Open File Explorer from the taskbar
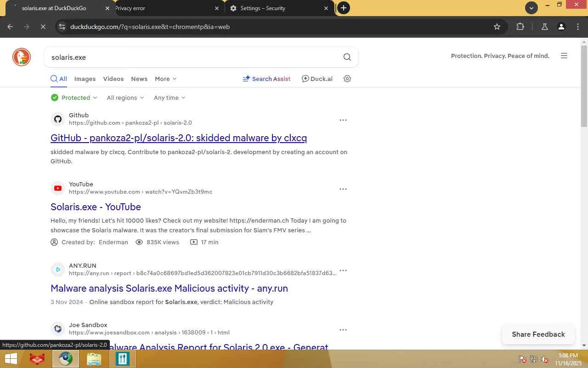The height and width of the screenshot is (368, 588). [x=94, y=359]
